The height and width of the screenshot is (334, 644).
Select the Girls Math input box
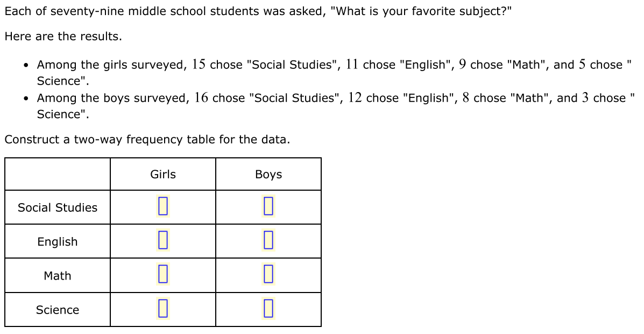click(x=162, y=275)
